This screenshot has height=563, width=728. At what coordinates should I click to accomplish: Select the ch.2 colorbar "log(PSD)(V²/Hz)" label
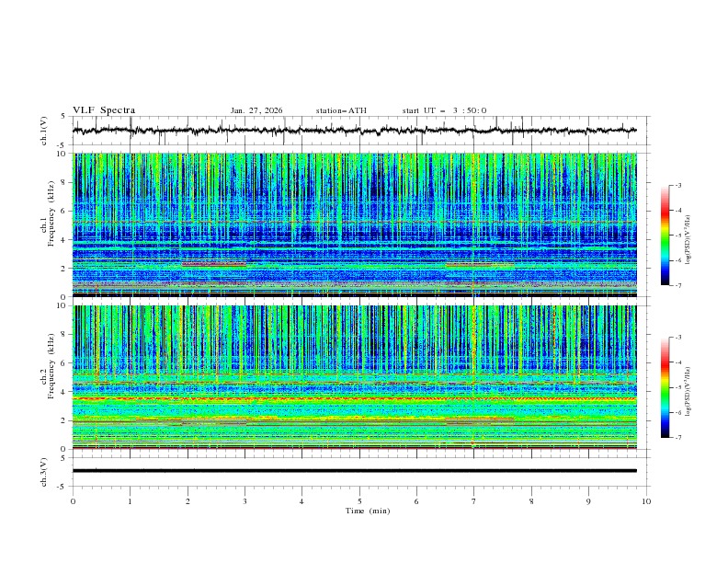click(x=688, y=392)
